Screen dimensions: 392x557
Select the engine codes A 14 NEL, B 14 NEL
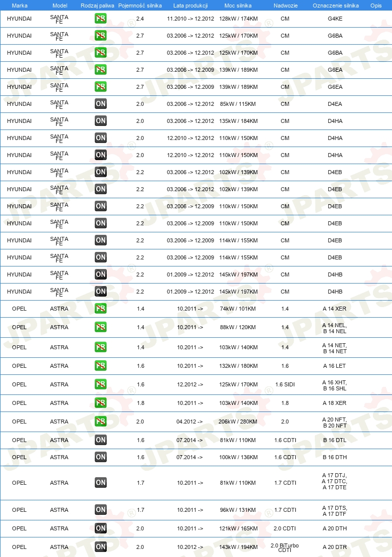pos(334,328)
